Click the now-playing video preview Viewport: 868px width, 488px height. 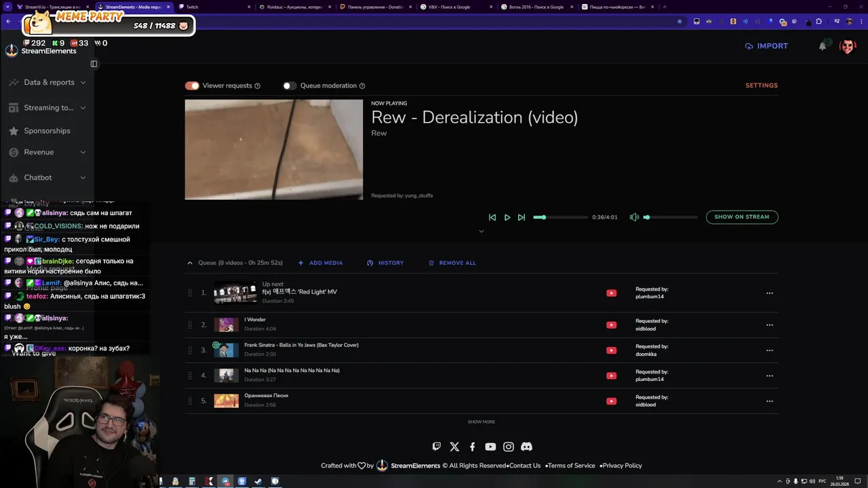[274, 150]
